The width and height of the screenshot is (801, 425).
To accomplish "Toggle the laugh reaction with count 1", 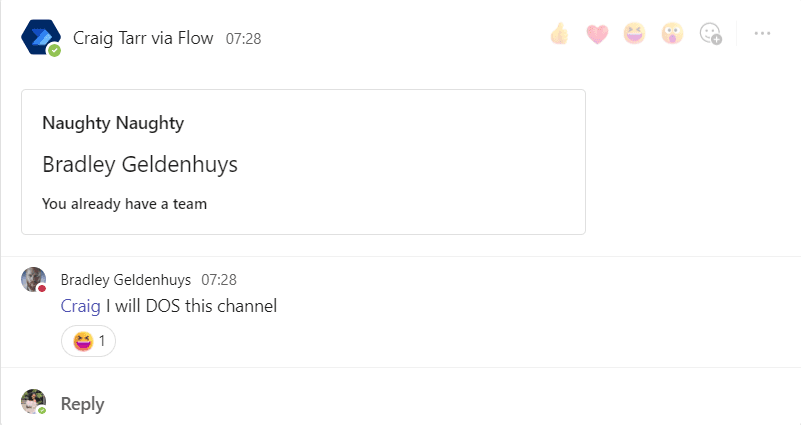I will (x=88, y=341).
